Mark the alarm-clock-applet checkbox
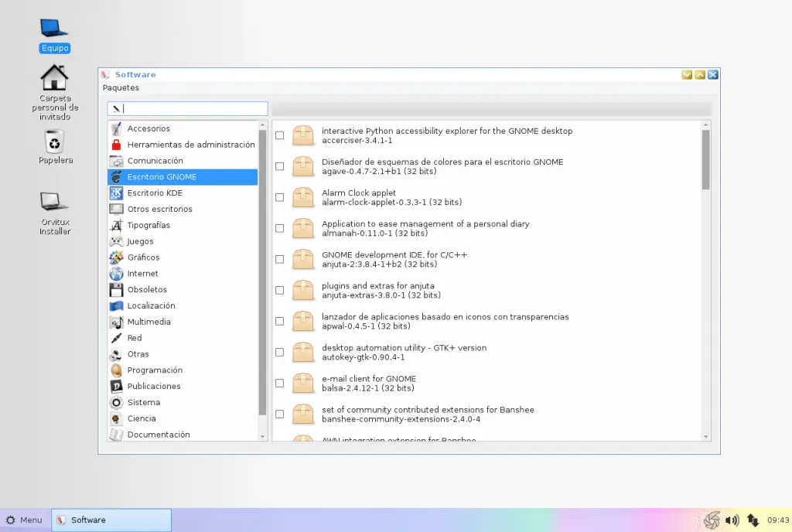Screen dimensions: 792x532 (279, 197)
